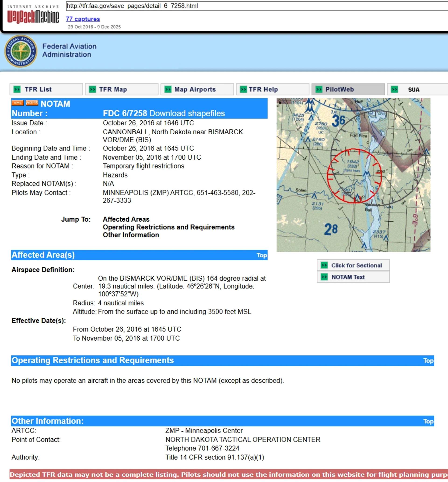Screen dimensions: 448x482
Task: Open the TFR List tab
Action: click(x=46, y=89)
